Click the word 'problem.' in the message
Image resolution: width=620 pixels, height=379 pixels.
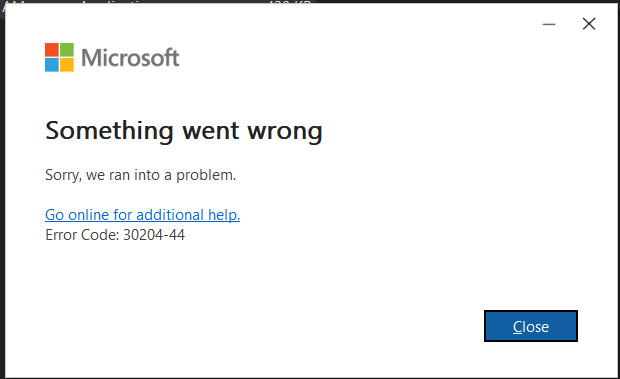206,175
